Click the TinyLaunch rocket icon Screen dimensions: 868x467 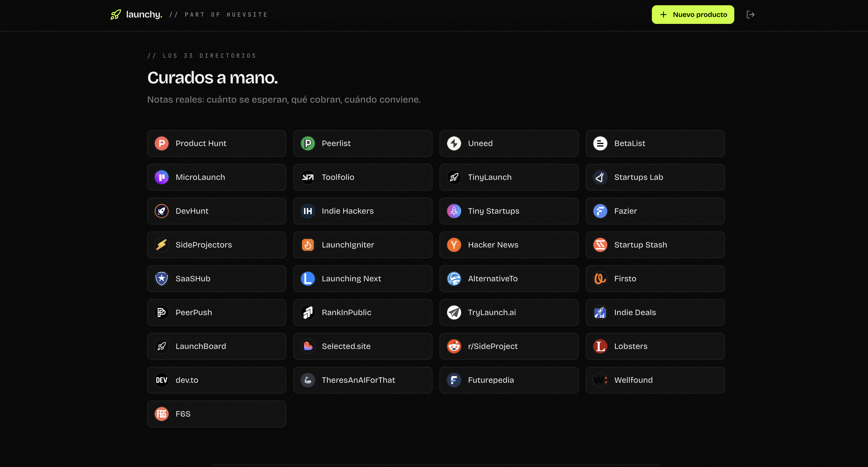(x=454, y=177)
